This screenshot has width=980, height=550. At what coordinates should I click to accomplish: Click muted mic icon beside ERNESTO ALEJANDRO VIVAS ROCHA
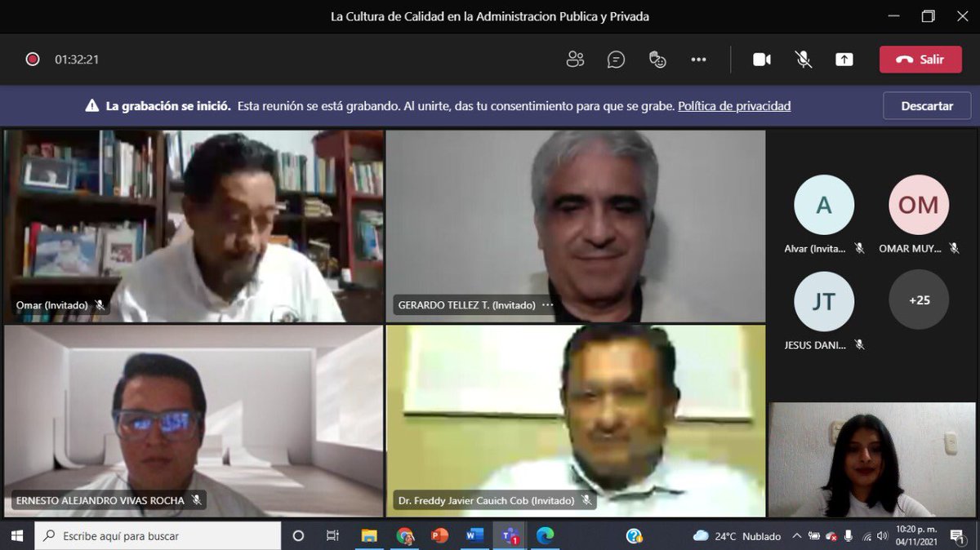(x=196, y=500)
